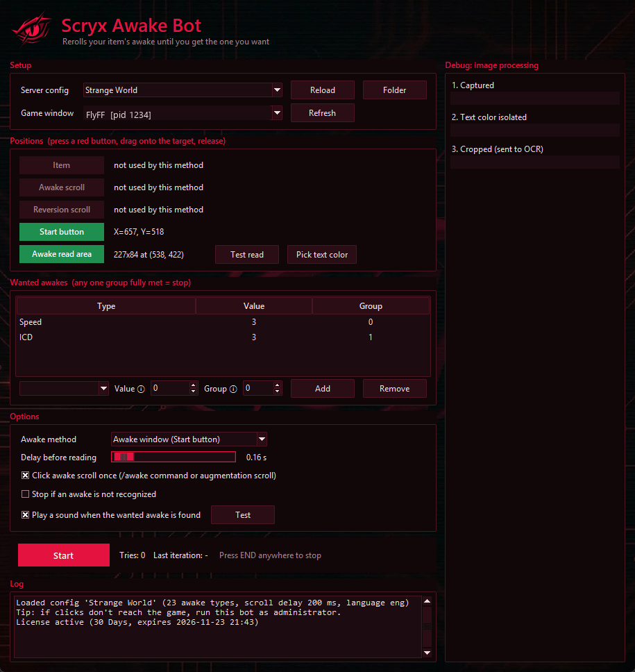Click the Item position button
This screenshot has width=635, height=672.
(62, 165)
